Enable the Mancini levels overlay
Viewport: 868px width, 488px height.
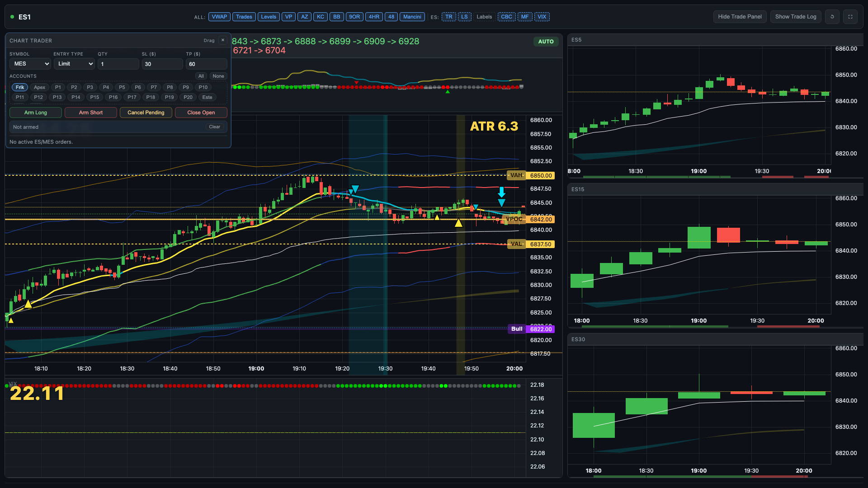tap(412, 17)
